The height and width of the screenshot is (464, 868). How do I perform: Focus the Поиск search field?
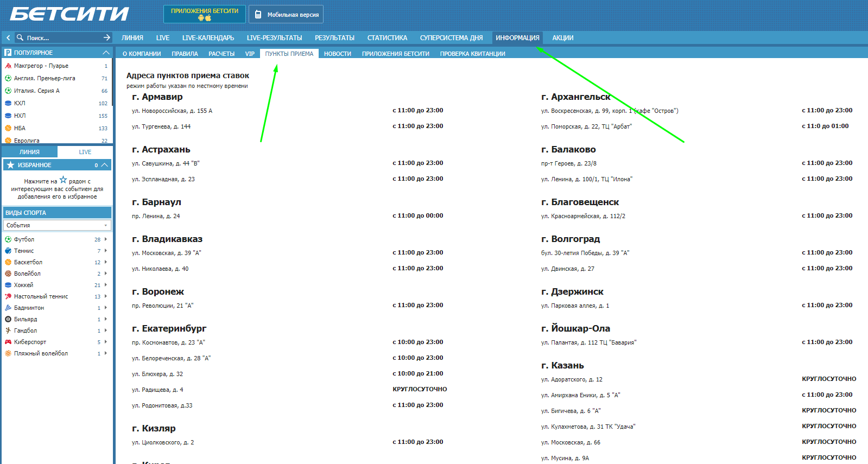(x=62, y=37)
